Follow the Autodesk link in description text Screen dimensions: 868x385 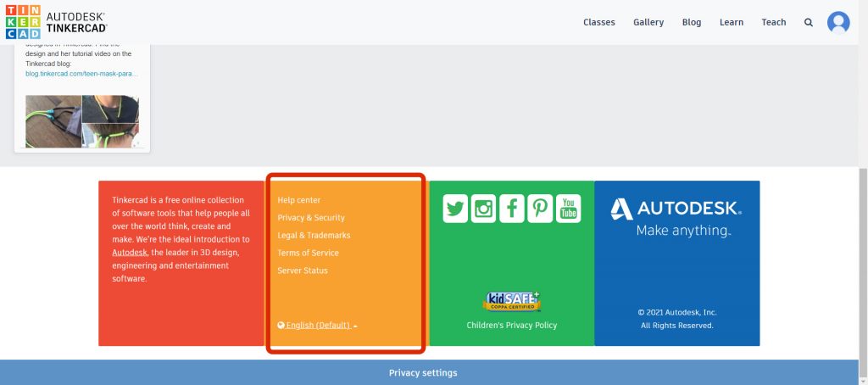(x=130, y=253)
